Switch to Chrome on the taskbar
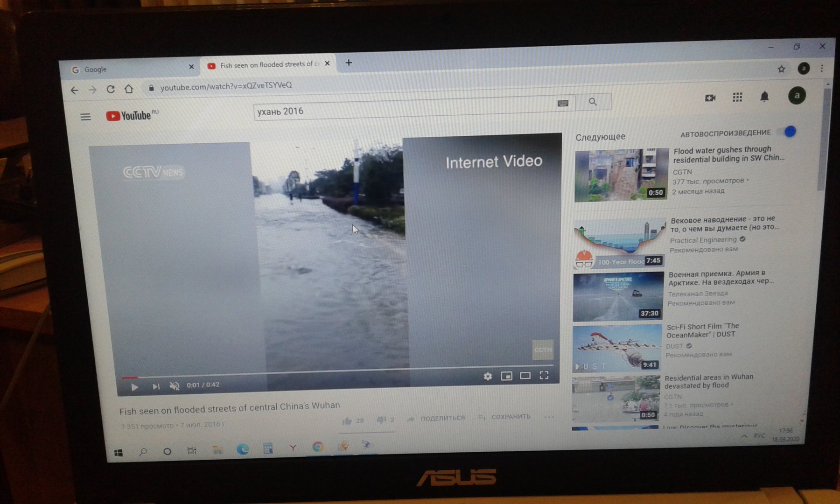The image size is (840, 504). pyautogui.click(x=318, y=447)
